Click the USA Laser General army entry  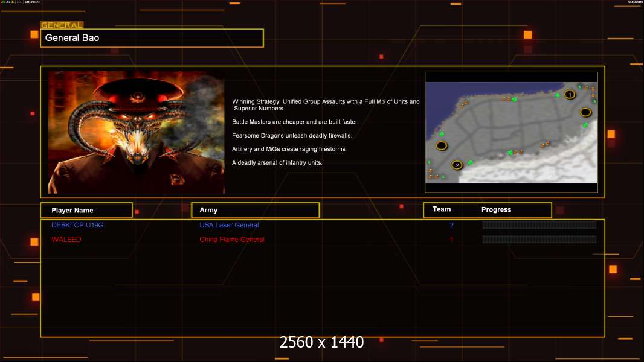(x=229, y=225)
